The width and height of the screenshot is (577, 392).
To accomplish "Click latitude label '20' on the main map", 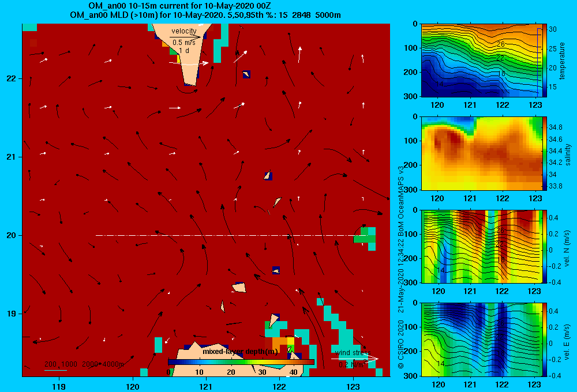I will coord(12,235).
